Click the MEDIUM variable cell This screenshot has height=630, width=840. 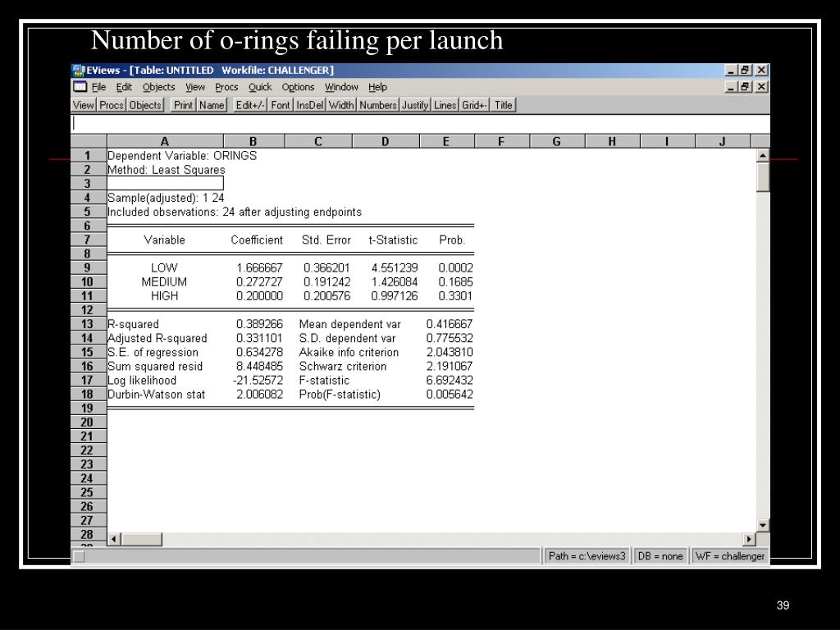pos(164,282)
